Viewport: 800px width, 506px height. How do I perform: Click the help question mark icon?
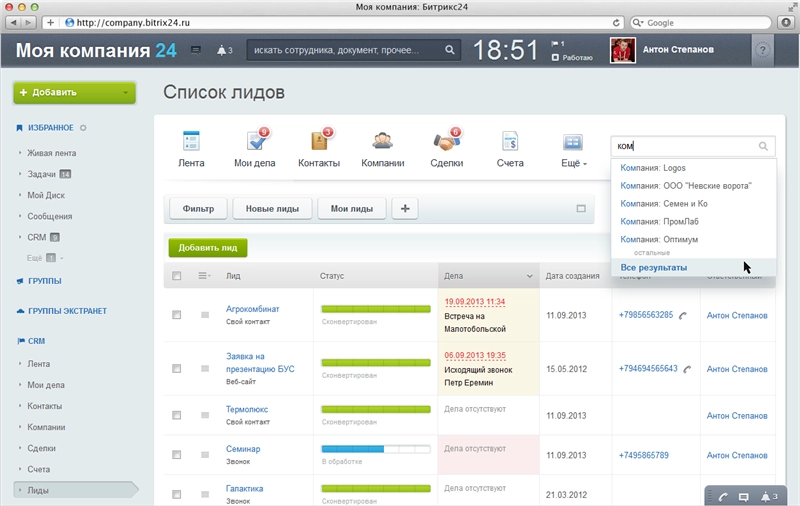pos(763,49)
